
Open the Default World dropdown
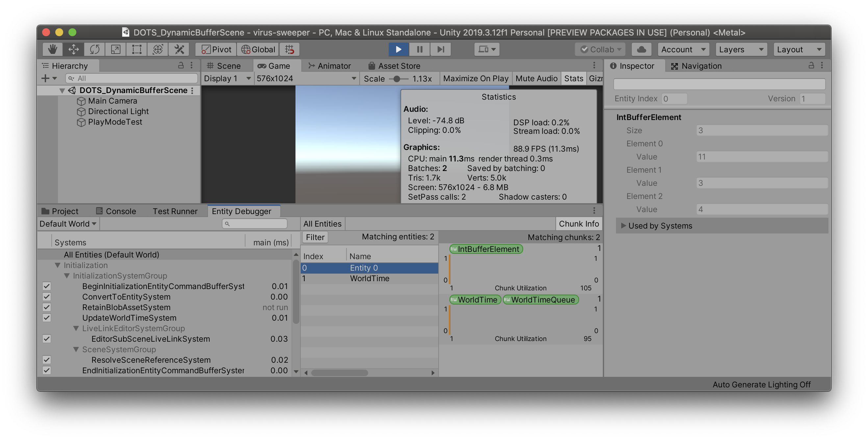[68, 224]
